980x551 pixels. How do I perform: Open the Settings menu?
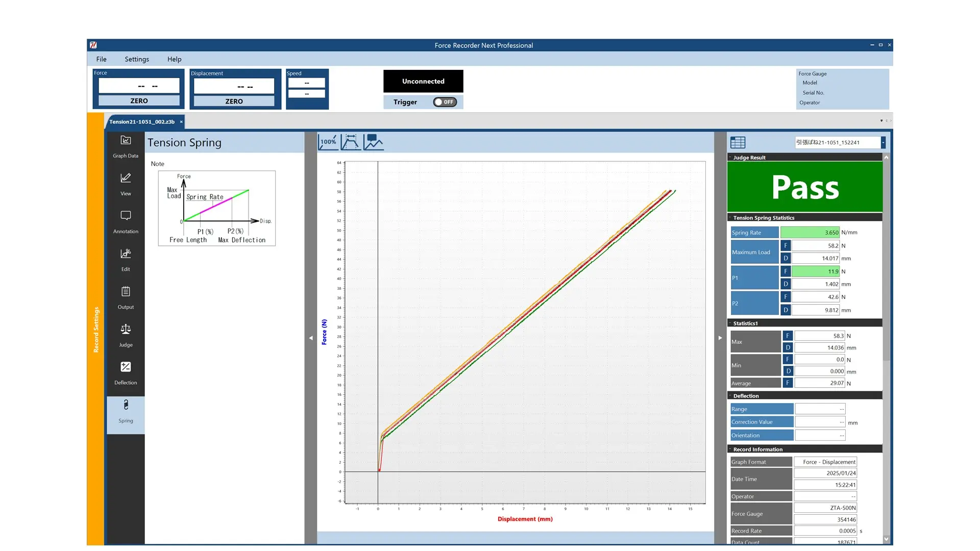[137, 59]
